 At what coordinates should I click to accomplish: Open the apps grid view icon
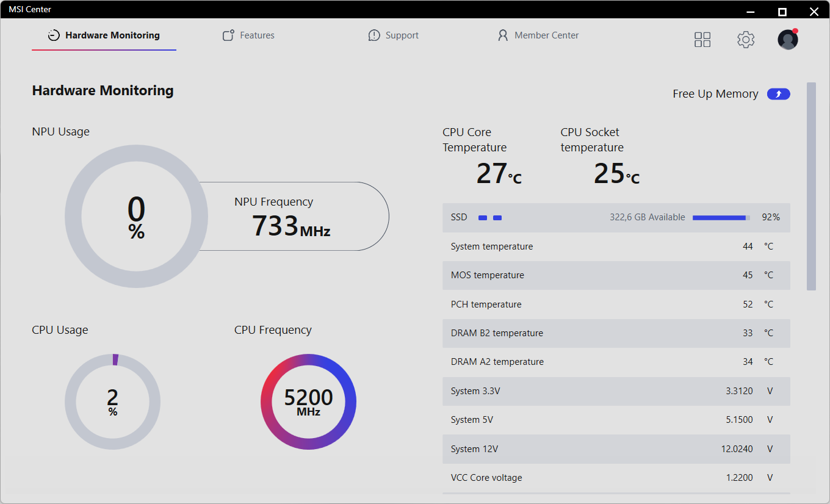click(702, 40)
